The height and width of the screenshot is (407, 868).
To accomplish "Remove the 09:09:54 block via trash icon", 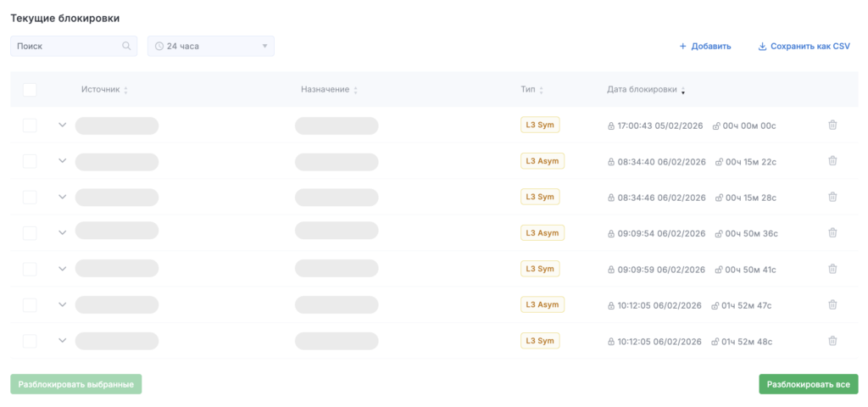I will [832, 233].
